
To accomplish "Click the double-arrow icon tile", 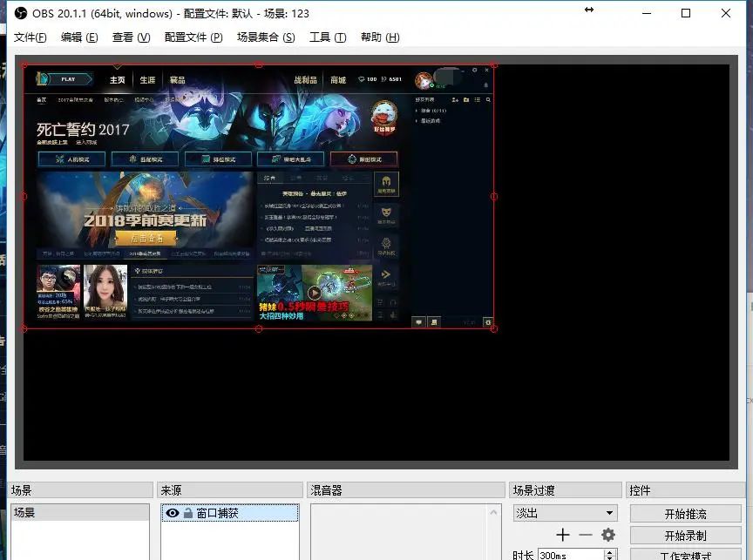I will tap(386, 277).
